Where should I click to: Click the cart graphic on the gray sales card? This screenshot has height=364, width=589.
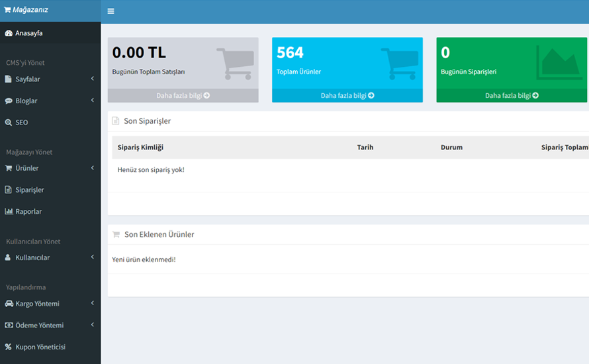(x=236, y=64)
